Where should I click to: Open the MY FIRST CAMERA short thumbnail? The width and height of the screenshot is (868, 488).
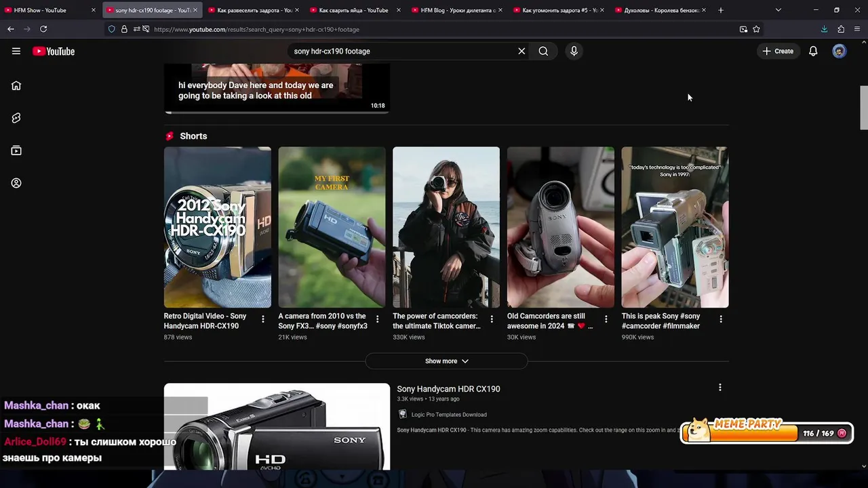point(332,227)
